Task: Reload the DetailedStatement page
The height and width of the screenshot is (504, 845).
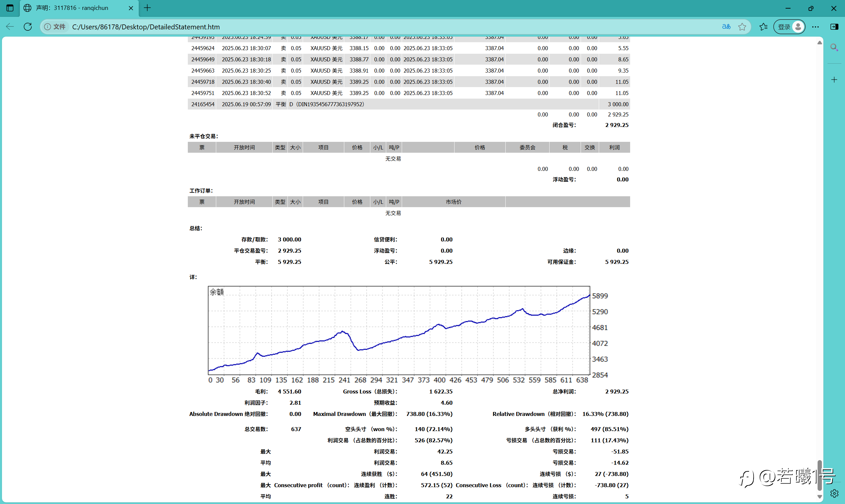Action: (28, 26)
